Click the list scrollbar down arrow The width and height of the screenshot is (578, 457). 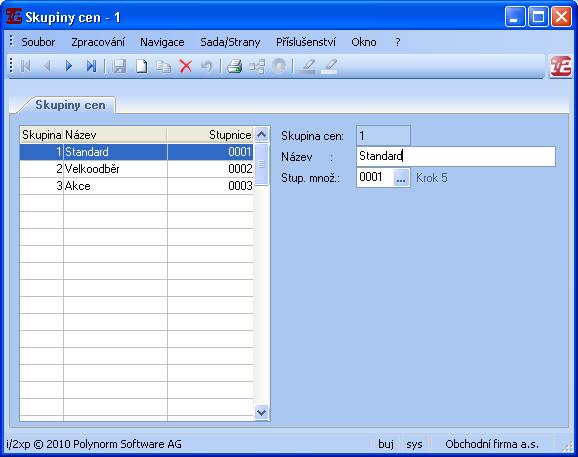[x=261, y=412]
